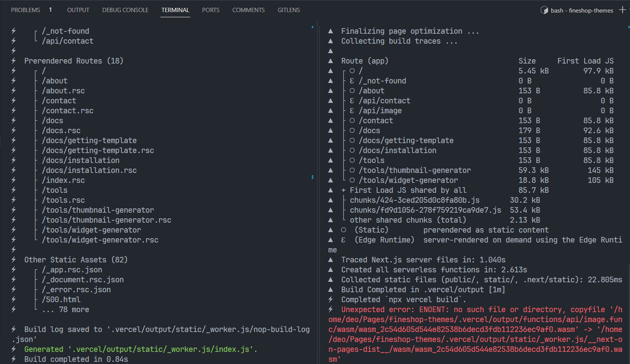630x364 pixels.
Task: Click the '/contact.rsc' route line
Action: (67, 111)
